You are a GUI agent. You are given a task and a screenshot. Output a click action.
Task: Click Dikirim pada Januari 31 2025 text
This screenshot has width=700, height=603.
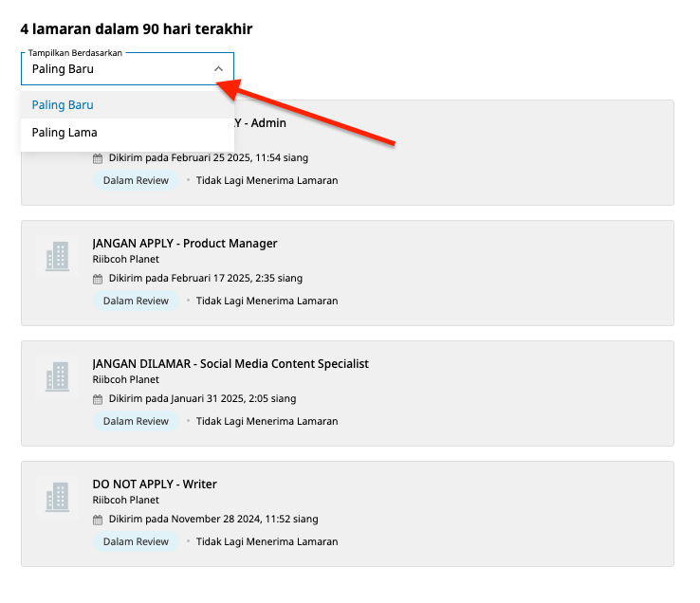(203, 398)
